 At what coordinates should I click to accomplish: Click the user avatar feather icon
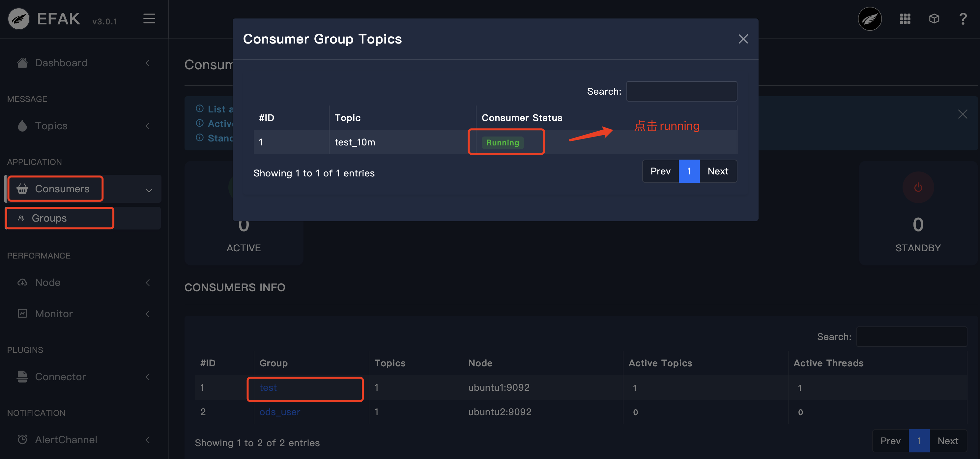click(x=870, y=19)
